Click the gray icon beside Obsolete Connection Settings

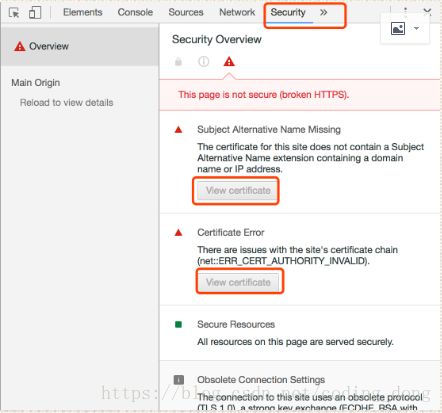click(179, 380)
